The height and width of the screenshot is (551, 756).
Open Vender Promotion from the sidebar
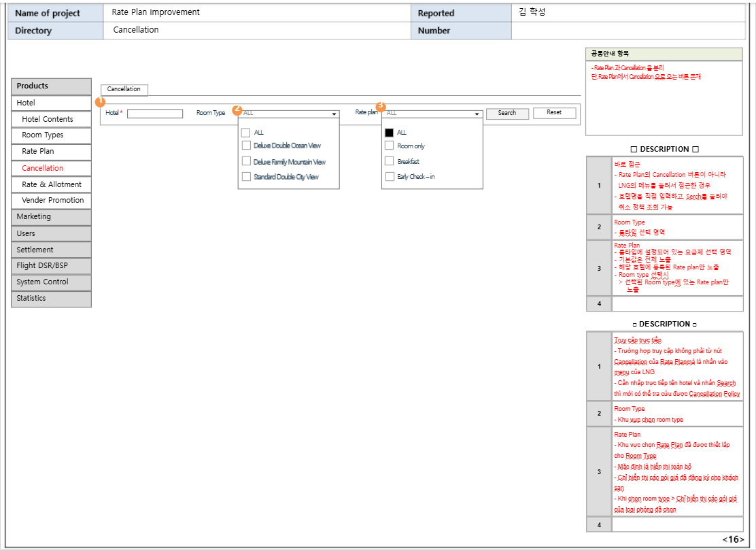pyautogui.click(x=51, y=200)
